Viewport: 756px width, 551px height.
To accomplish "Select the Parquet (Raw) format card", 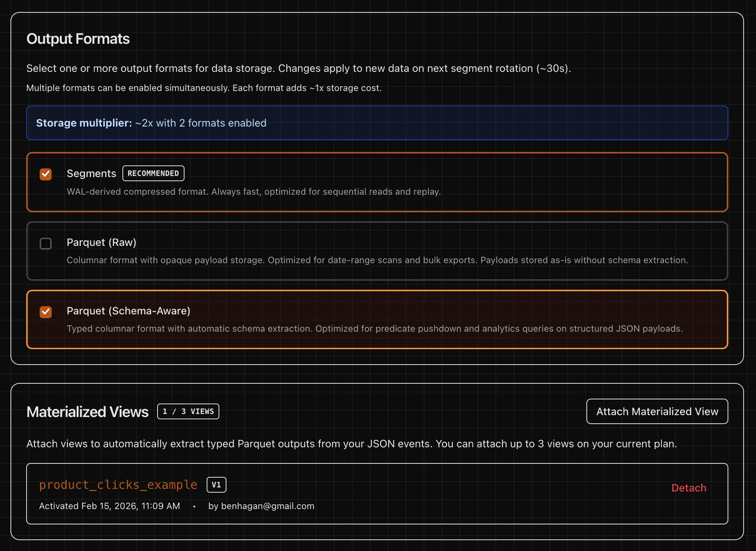I will click(x=377, y=251).
